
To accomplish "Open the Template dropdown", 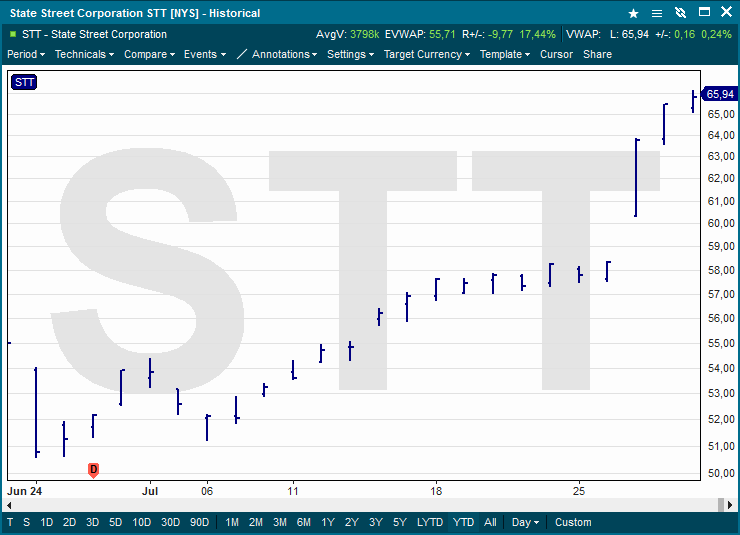I will [x=505, y=54].
